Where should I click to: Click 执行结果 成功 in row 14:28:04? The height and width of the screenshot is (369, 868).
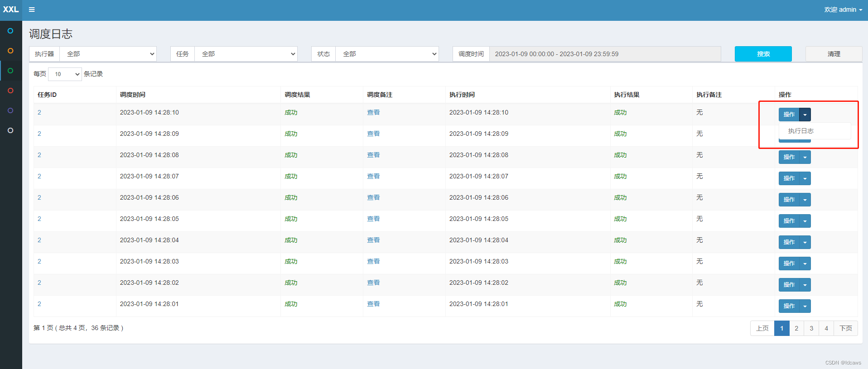[x=620, y=240]
